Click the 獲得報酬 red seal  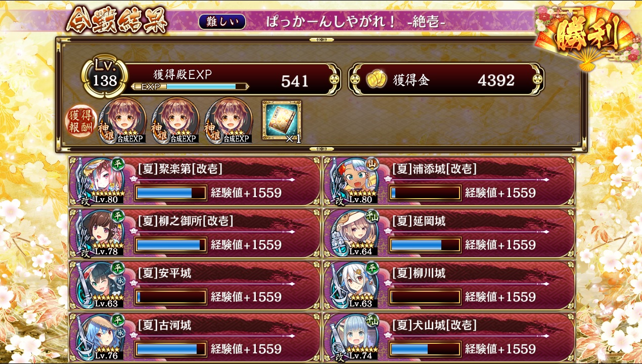point(81,122)
